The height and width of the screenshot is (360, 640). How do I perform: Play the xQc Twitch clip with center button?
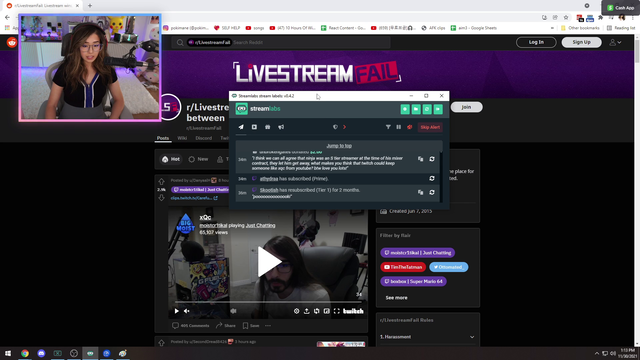269,262
